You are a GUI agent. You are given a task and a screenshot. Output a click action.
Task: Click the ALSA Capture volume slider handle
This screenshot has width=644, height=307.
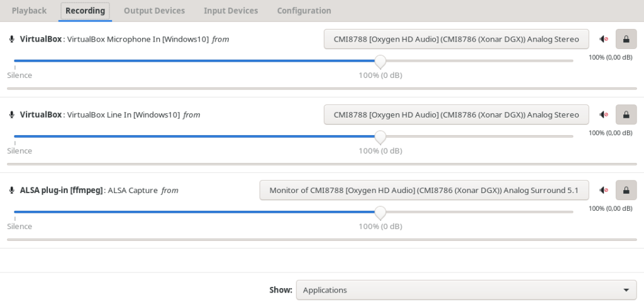380,212
